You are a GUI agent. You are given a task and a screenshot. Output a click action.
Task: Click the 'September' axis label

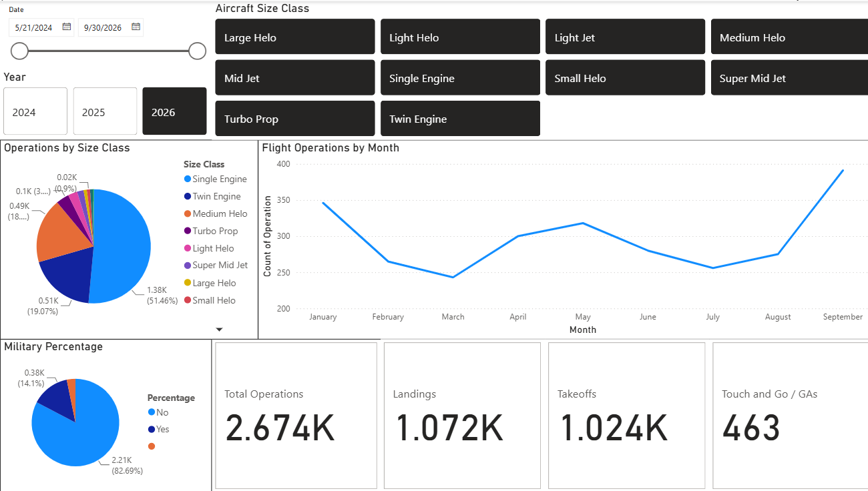coord(843,317)
